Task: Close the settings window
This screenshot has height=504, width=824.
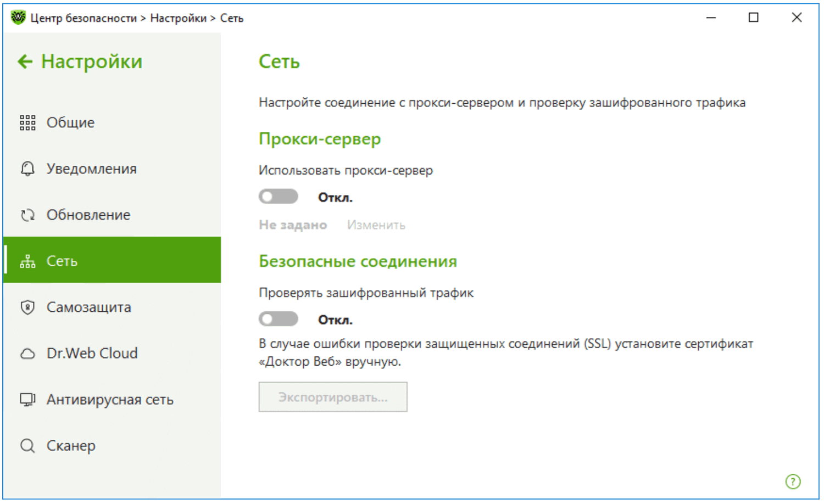Action: tap(797, 18)
